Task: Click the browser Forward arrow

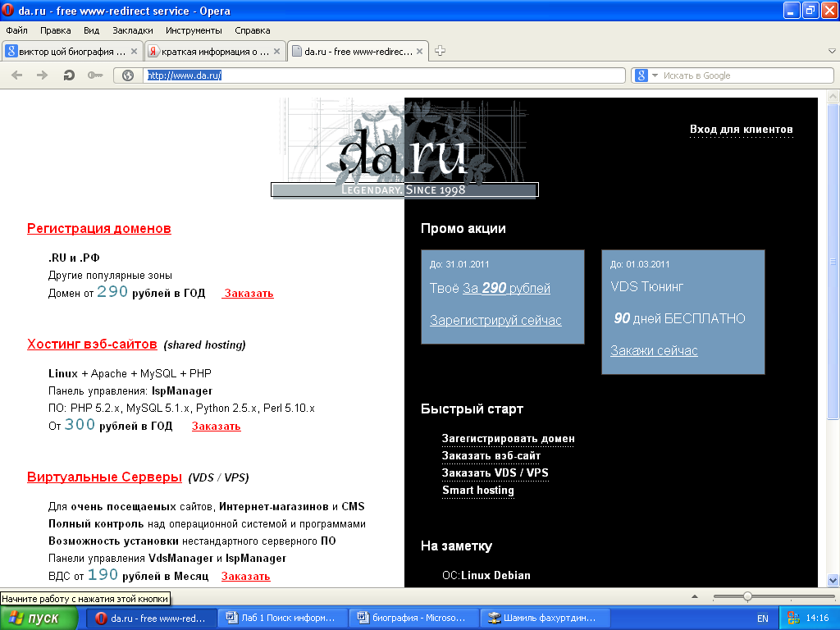Action: (43, 75)
